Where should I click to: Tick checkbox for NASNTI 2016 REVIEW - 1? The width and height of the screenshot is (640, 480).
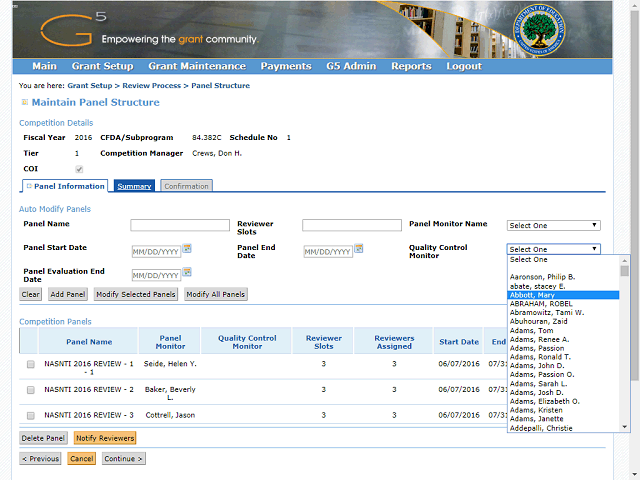[31, 364]
